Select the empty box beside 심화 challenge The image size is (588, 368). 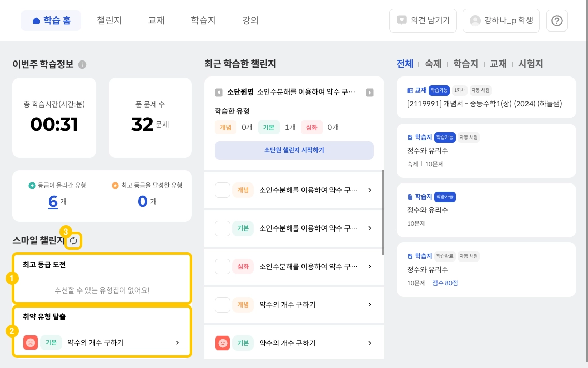tap(222, 267)
